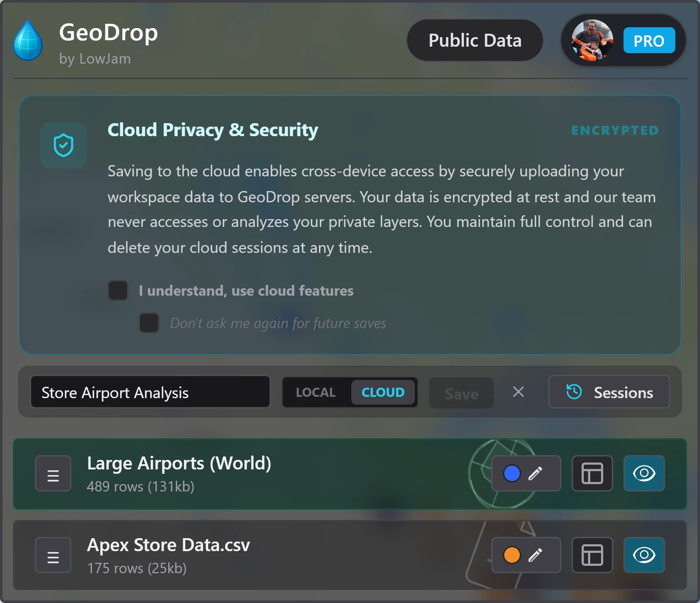The width and height of the screenshot is (700, 603).
Task: Switch save mode to LOCAL
Action: click(316, 392)
